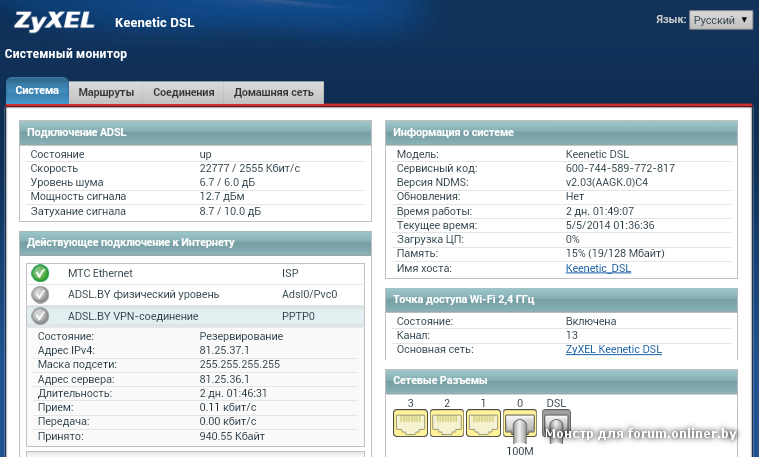Click the Резервирование status value
The image size is (759, 457).
(x=241, y=336)
